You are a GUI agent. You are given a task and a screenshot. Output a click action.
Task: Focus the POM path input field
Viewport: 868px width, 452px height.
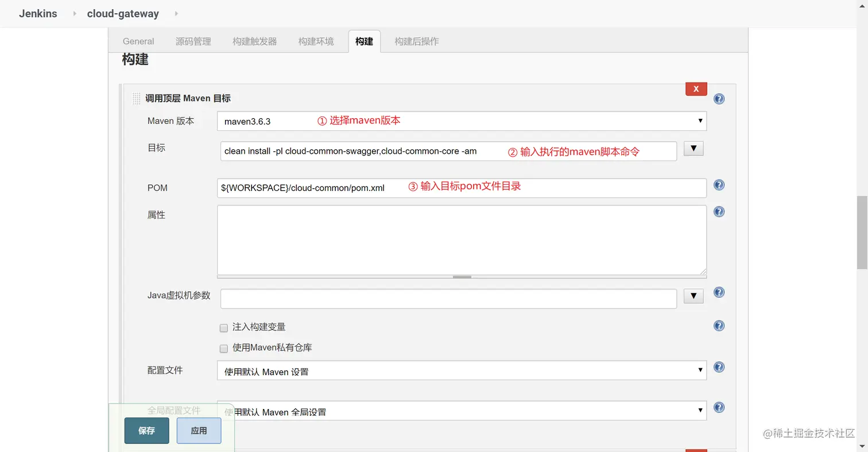(462, 188)
